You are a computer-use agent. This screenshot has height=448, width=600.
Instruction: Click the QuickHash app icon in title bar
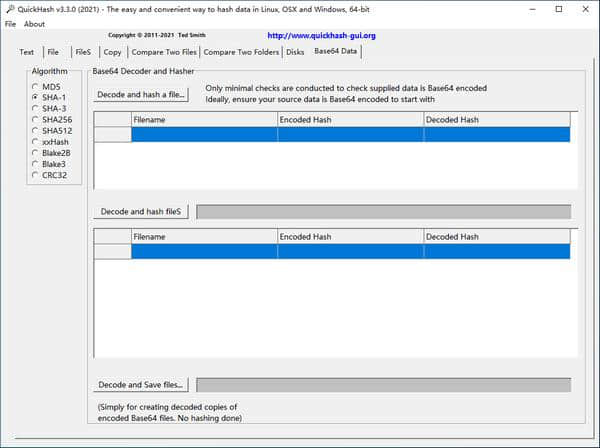tap(9, 9)
